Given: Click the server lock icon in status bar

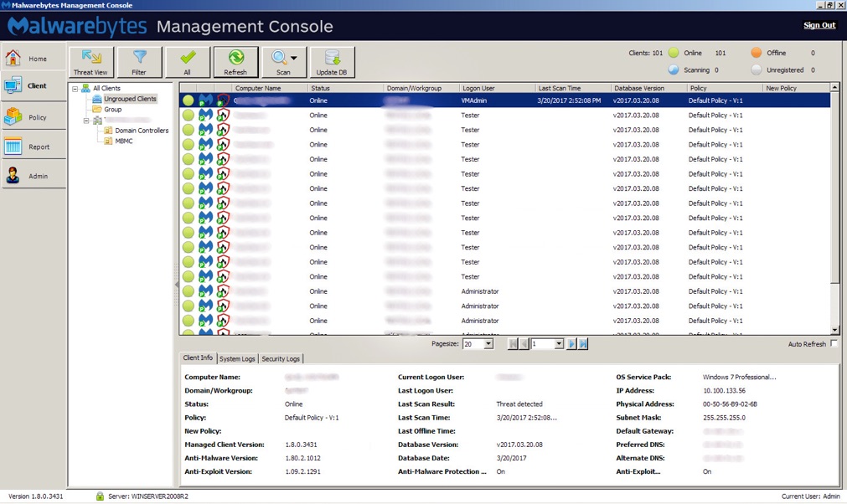Looking at the screenshot, I should (100, 496).
